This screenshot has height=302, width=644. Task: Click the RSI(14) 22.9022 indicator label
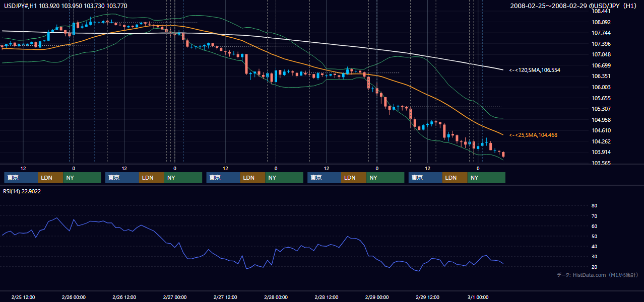[22, 191]
